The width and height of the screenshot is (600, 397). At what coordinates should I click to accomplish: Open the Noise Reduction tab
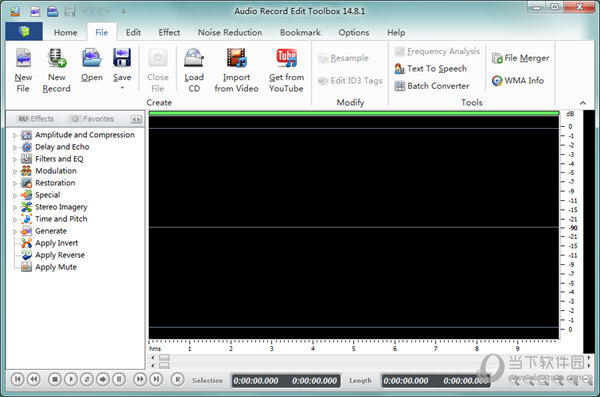(x=230, y=33)
